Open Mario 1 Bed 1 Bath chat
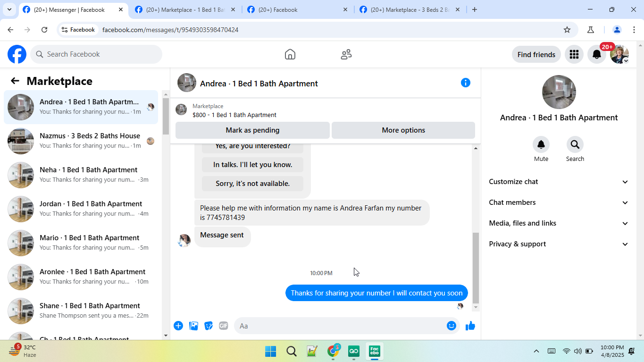This screenshot has width=644, height=362. click(81, 243)
